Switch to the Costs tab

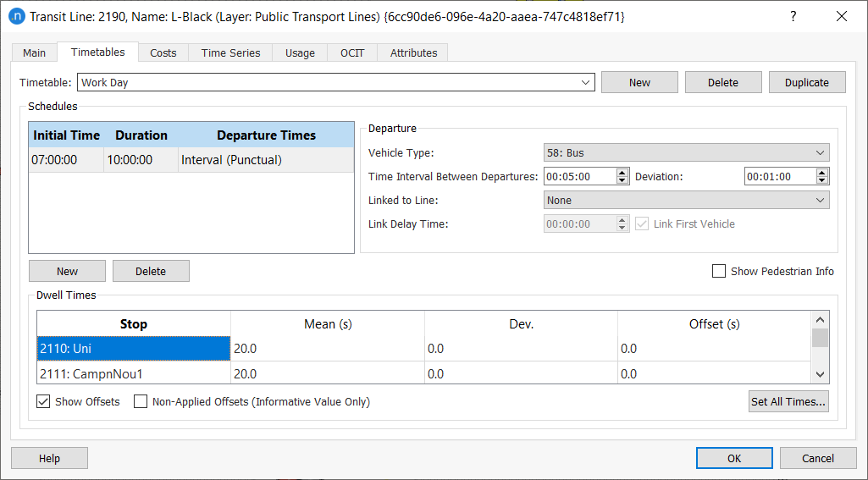pos(163,52)
